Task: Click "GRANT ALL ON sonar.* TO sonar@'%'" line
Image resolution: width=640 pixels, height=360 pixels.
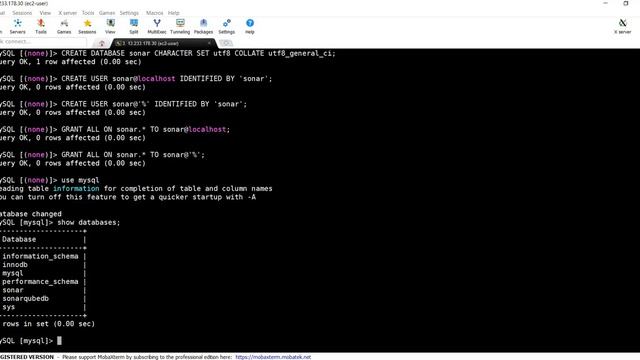Action: [102, 155]
